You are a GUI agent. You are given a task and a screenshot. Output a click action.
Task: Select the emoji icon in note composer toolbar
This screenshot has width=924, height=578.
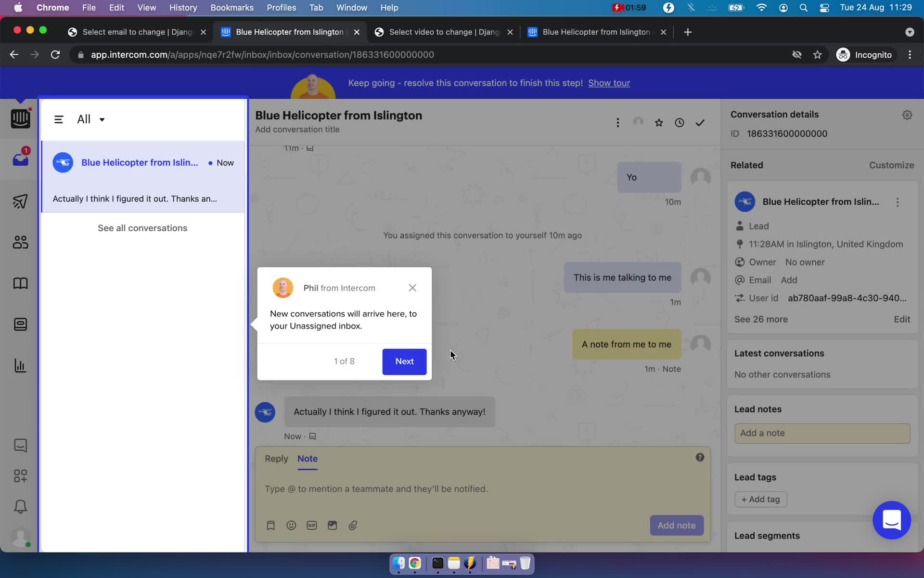(291, 525)
